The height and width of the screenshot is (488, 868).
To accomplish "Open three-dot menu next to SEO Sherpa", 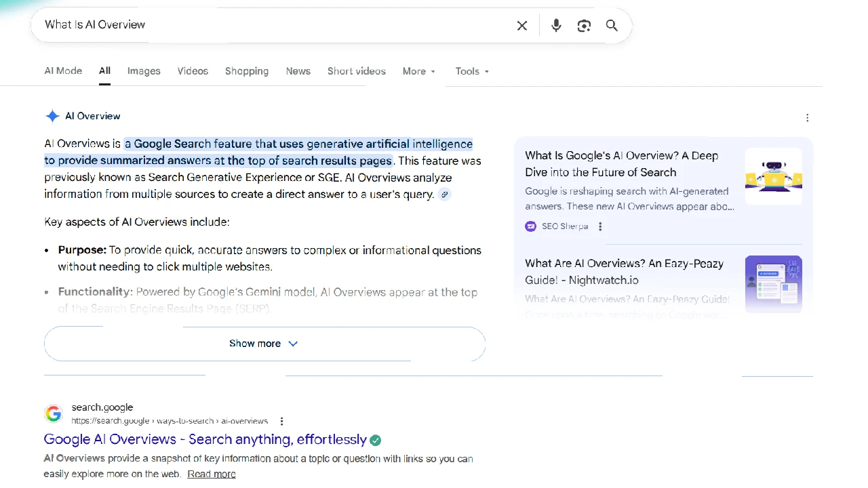I will point(600,226).
